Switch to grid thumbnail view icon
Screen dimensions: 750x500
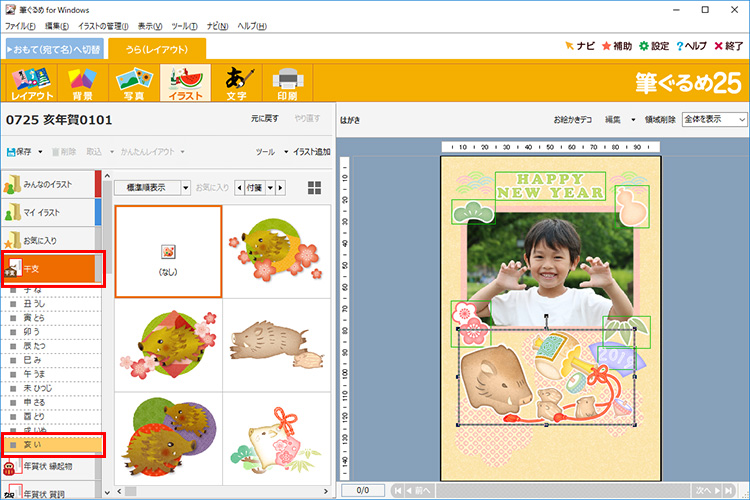315,187
